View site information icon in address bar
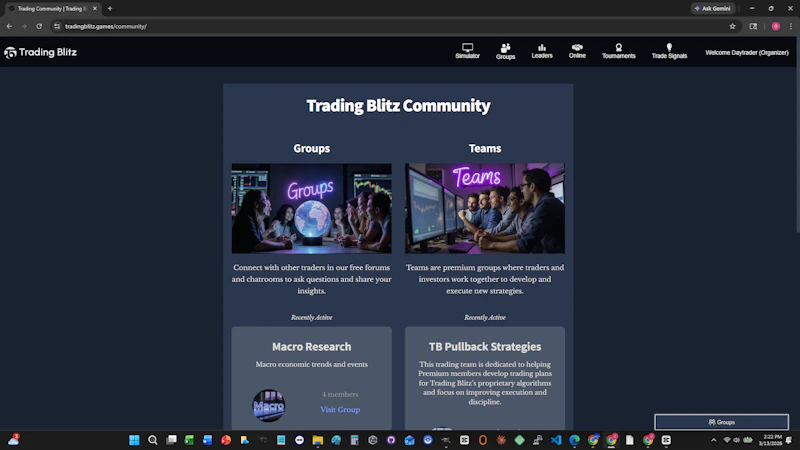Screen dimensions: 800x450 click(x=57, y=26)
